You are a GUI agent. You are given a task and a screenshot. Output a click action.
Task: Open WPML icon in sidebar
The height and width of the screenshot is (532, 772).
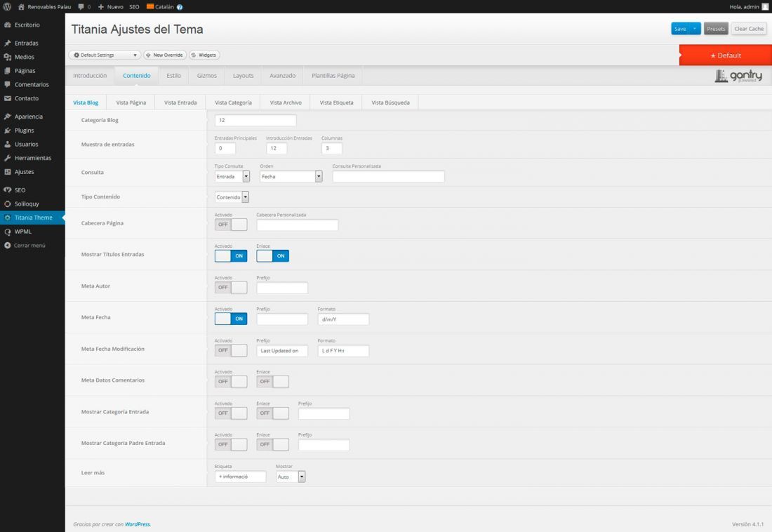pos(8,232)
